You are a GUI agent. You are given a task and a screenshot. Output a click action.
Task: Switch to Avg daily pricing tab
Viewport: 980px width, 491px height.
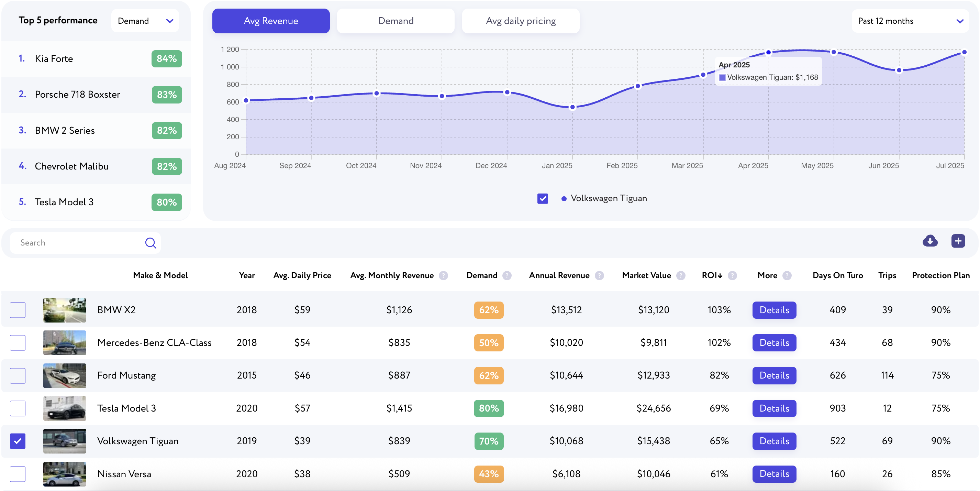click(521, 21)
